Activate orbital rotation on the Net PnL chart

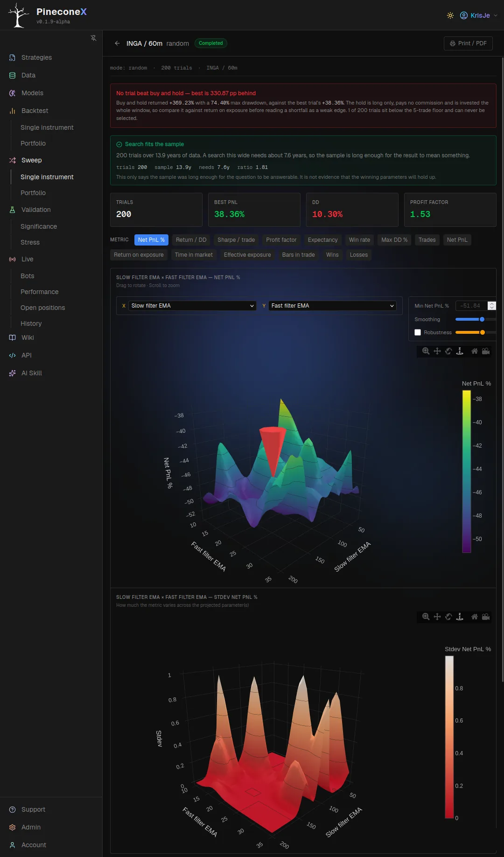coord(448,351)
